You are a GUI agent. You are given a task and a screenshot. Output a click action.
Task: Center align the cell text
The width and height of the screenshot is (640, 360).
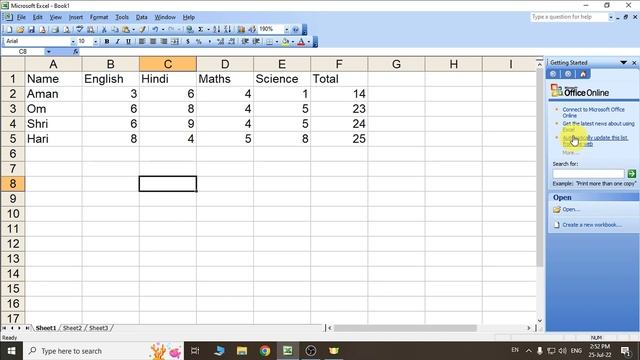click(153, 41)
